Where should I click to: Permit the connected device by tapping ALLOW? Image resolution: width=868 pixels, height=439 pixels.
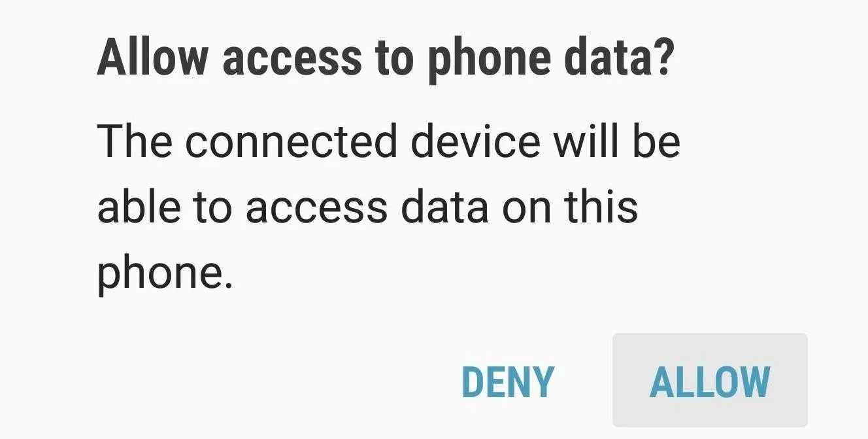click(710, 380)
